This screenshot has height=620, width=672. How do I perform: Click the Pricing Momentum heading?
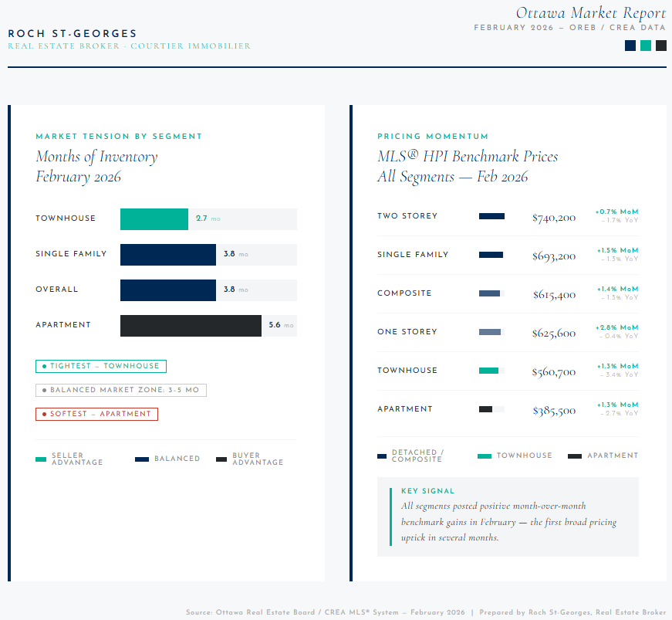tap(433, 137)
